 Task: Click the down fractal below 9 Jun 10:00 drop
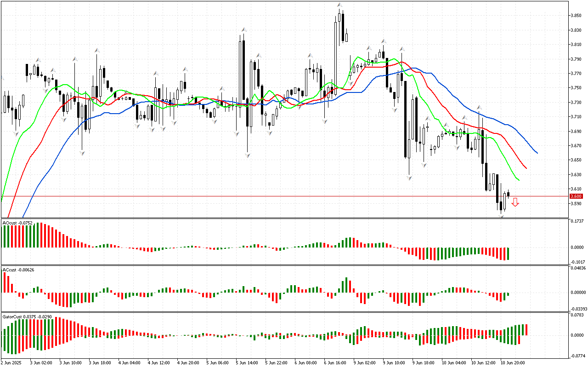[408, 177]
